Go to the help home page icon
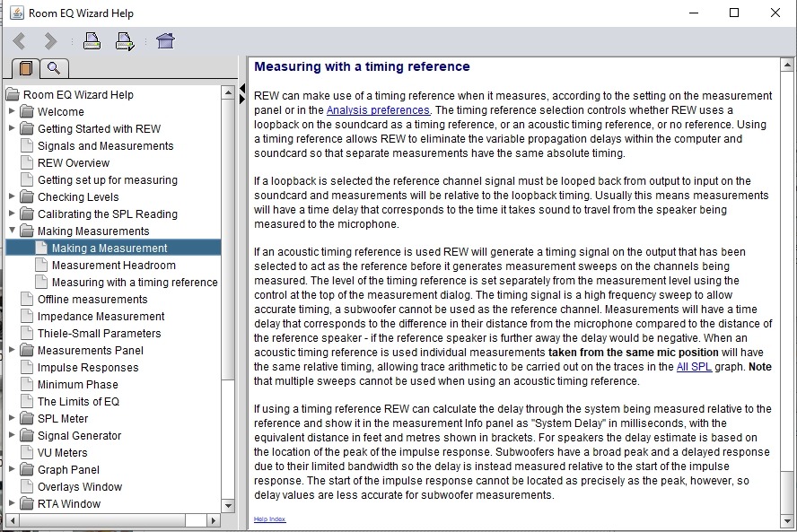Viewport: 797px width, 532px height. point(165,40)
